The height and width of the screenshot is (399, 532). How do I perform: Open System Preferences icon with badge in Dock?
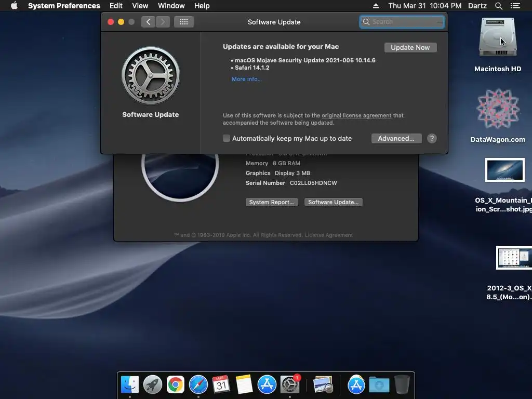coord(290,384)
